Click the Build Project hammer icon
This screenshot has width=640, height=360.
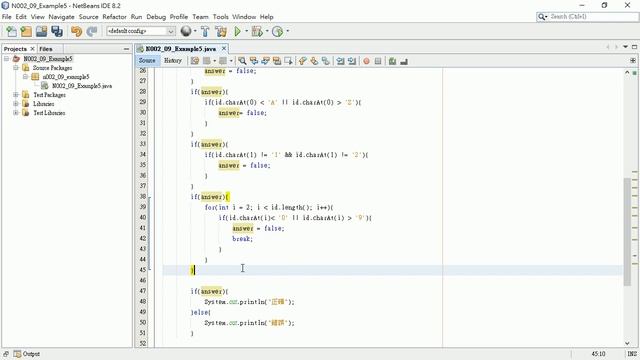(x=205, y=31)
